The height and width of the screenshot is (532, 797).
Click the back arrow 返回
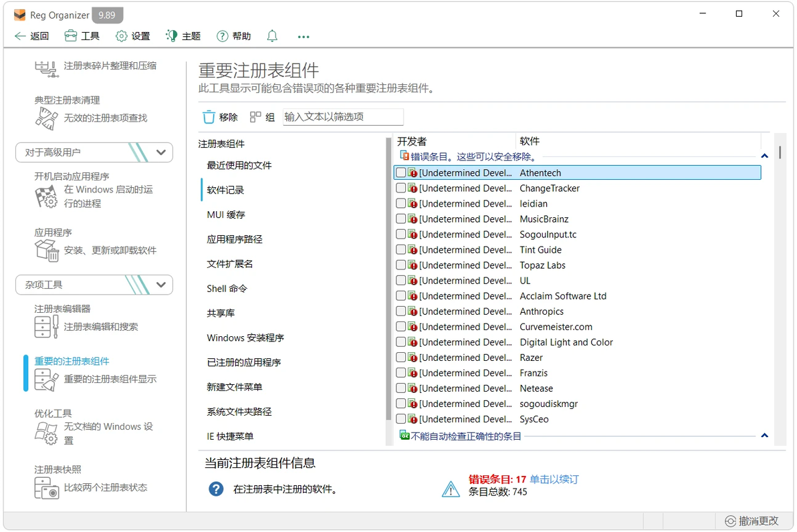(31, 36)
